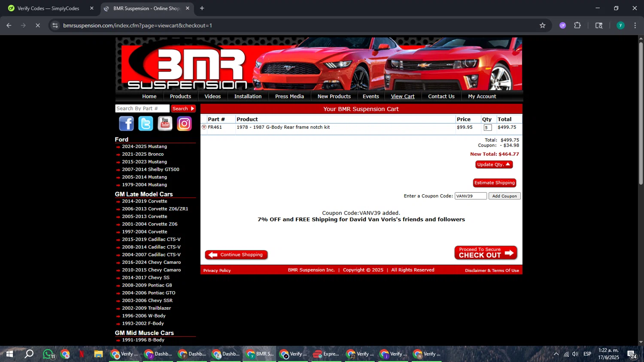Open the taskbar clock and date

tap(609, 354)
